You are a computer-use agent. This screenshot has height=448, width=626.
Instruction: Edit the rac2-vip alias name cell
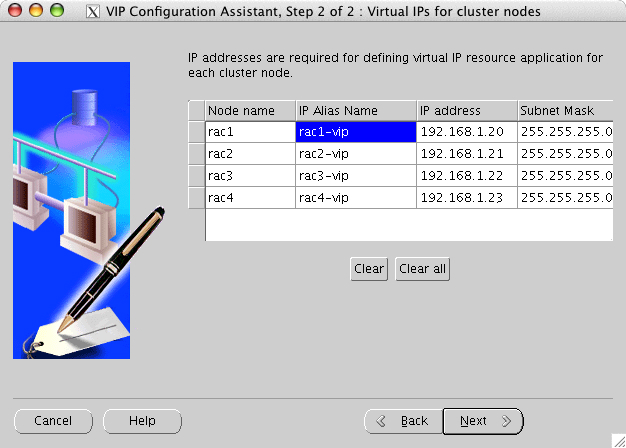(x=355, y=154)
